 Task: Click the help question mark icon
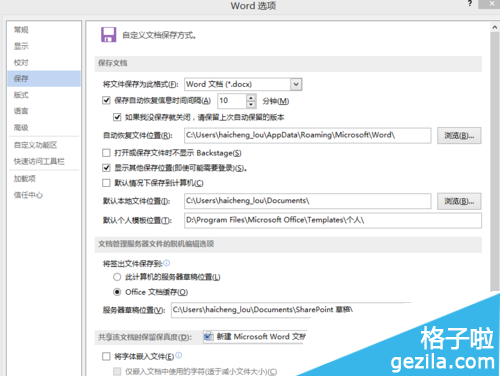470,4
